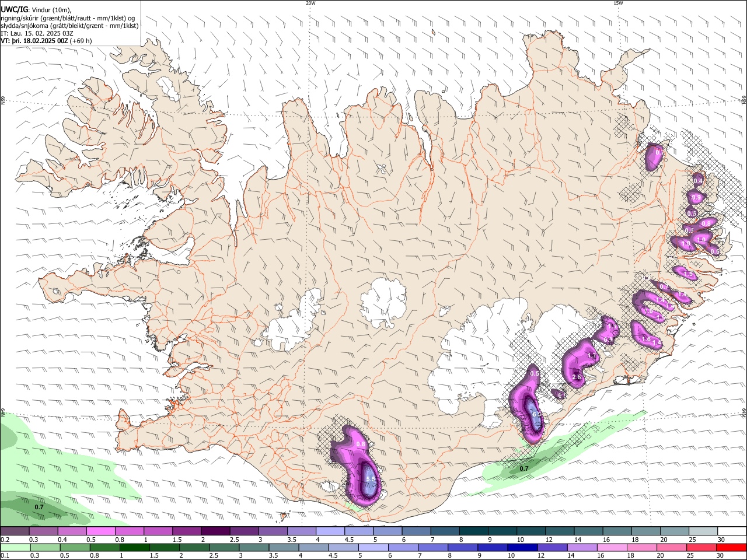Screen dimensions: 747x560
Task: Click top legend swatch between 0.2 and 0.3
Action: 15,531
